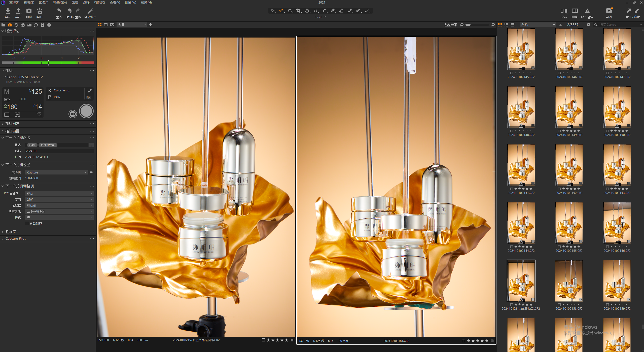Click color tag box under 202410102149.CR2 thumbnail
The height and width of the screenshot is (352, 644).
(x=559, y=131)
